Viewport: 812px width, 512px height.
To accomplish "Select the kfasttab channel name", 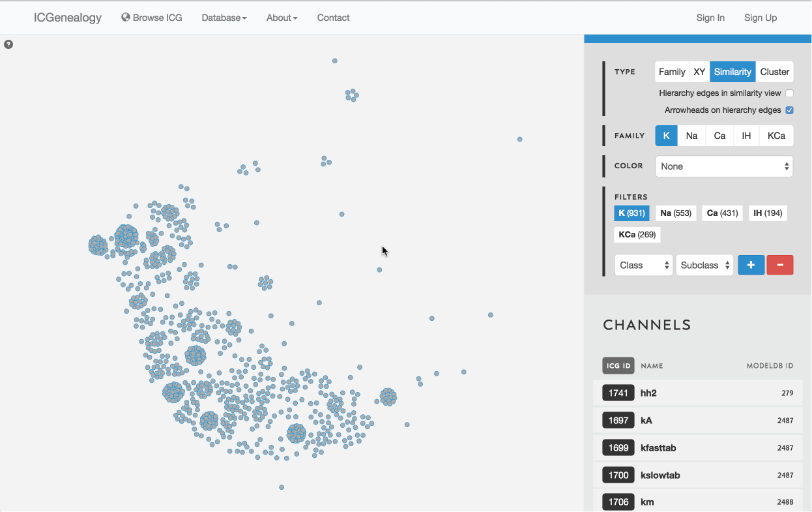I will click(x=658, y=447).
